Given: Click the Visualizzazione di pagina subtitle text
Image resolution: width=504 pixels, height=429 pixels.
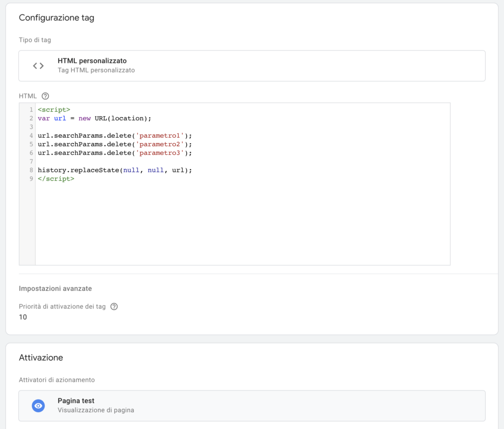Looking at the screenshot, I should (x=95, y=410).
